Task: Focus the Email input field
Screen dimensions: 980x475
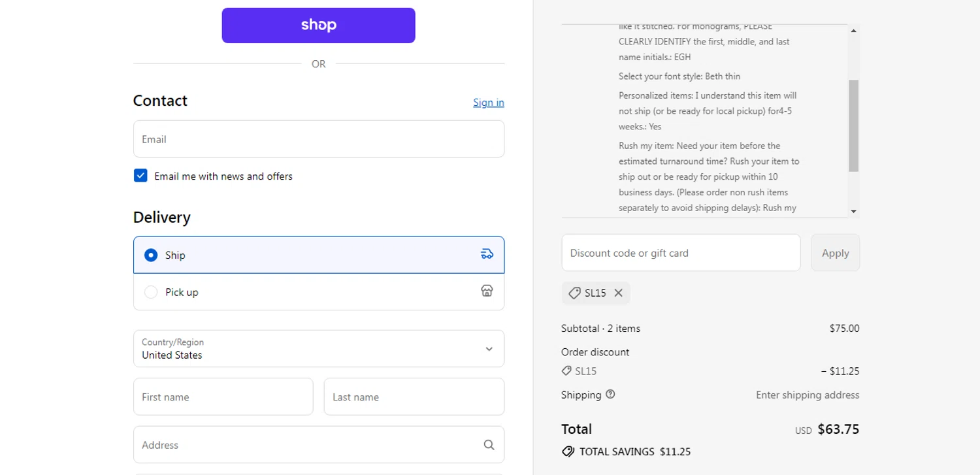Action: coord(318,139)
